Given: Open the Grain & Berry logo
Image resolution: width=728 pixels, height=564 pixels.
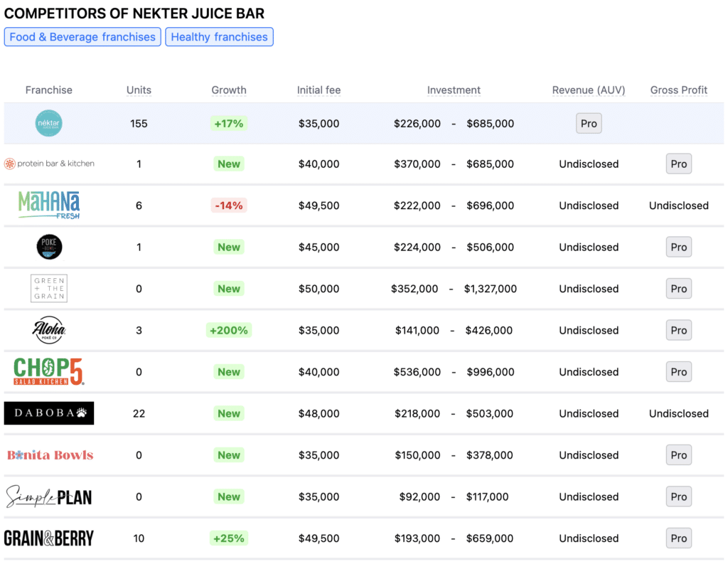Looking at the screenshot, I should (x=49, y=538).
